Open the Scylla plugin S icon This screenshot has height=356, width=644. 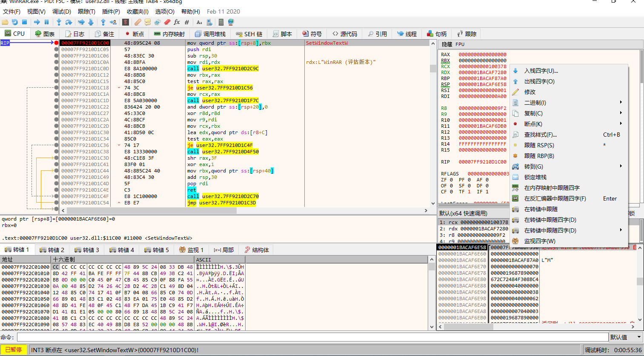126,22
